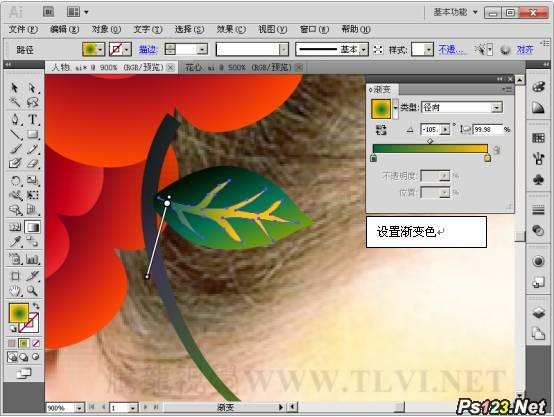Open the Layers panel from right dock
This screenshot has width=554, height=417.
[538, 313]
